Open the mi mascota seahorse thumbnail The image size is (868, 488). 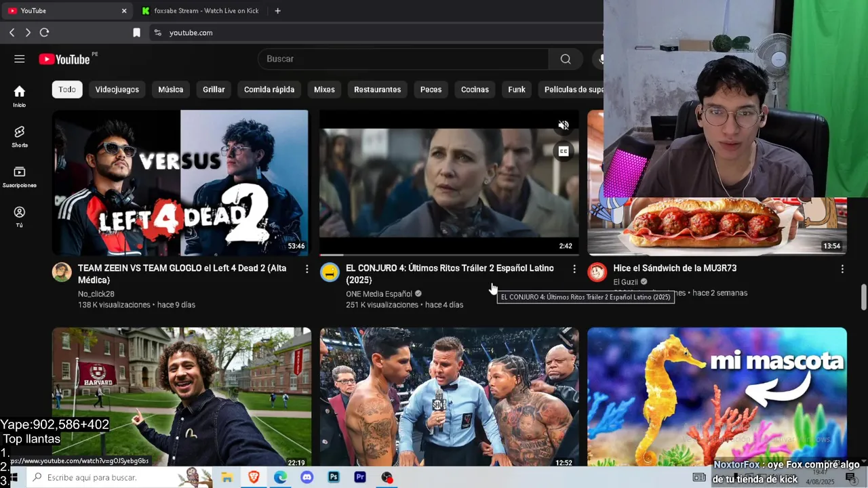coord(717,397)
